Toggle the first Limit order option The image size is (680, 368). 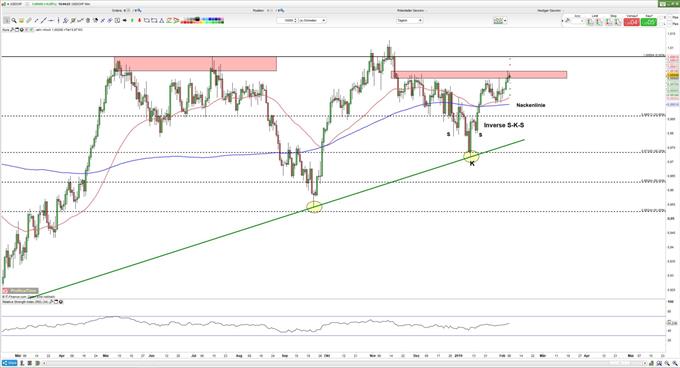(x=589, y=22)
